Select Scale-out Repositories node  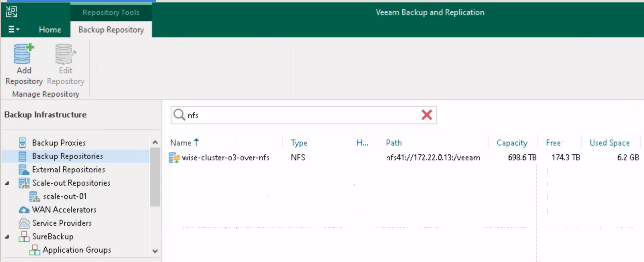[71, 183]
